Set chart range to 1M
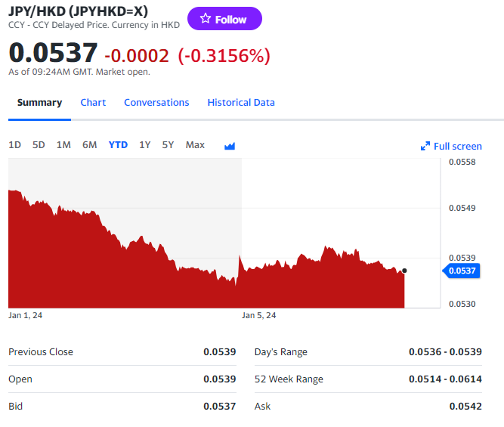The image size is (504, 427). tap(63, 145)
